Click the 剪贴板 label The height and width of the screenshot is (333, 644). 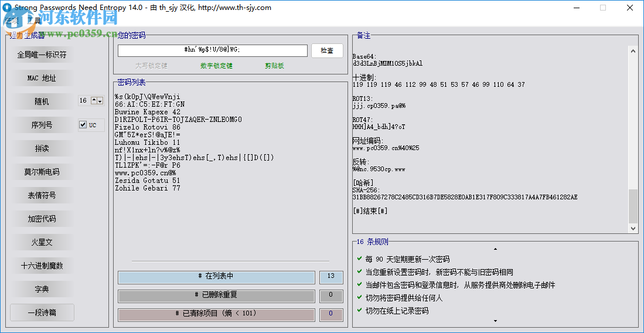[274, 66]
